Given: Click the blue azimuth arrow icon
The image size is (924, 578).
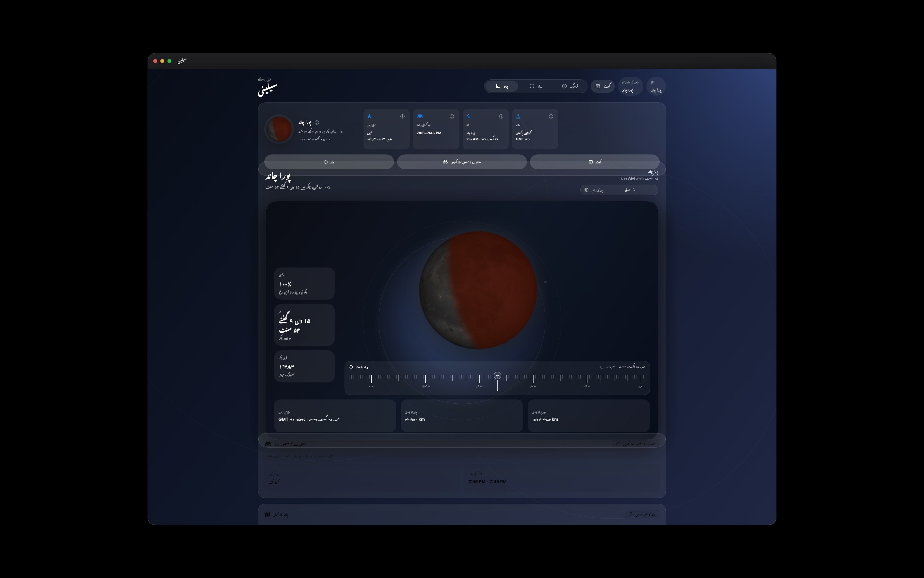Looking at the screenshot, I should [369, 116].
